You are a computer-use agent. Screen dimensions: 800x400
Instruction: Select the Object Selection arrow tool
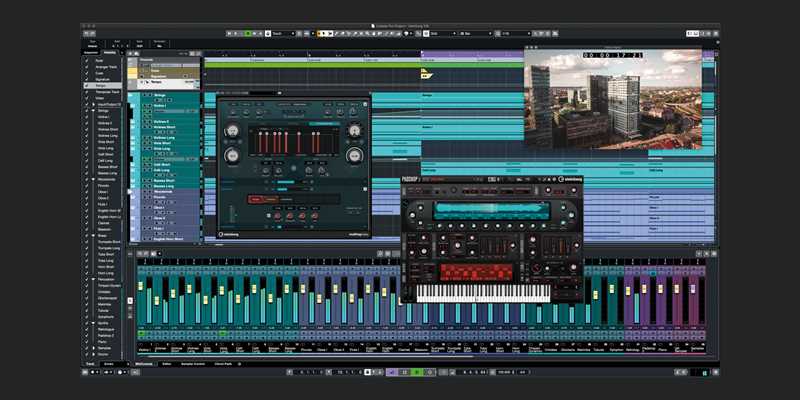pos(323,34)
